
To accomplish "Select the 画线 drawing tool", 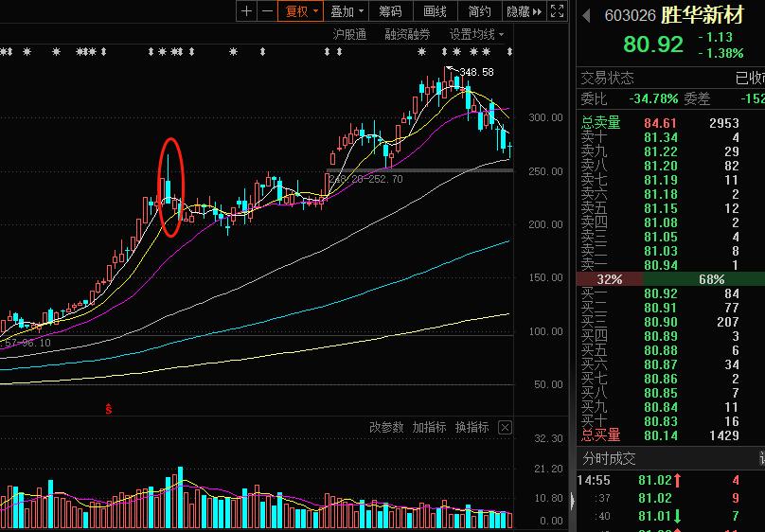I will tap(436, 11).
